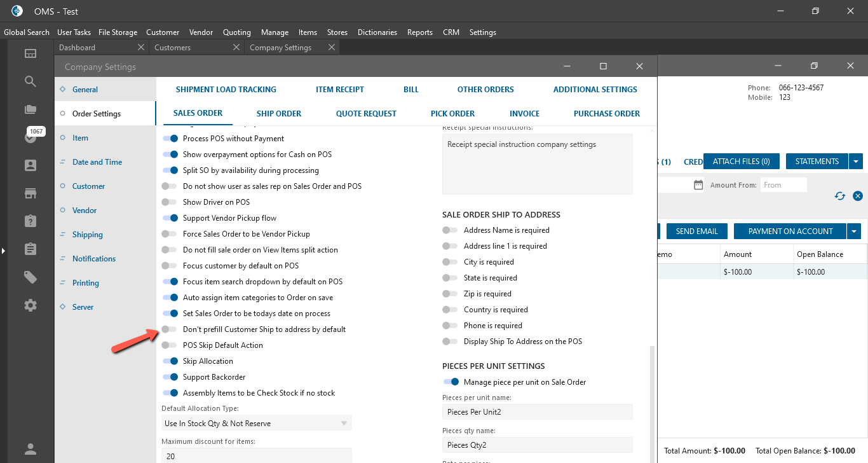Viewport: 868px width, 463px height.
Task: Click the gear settings icon in sidebar
Action: click(x=31, y=305)
